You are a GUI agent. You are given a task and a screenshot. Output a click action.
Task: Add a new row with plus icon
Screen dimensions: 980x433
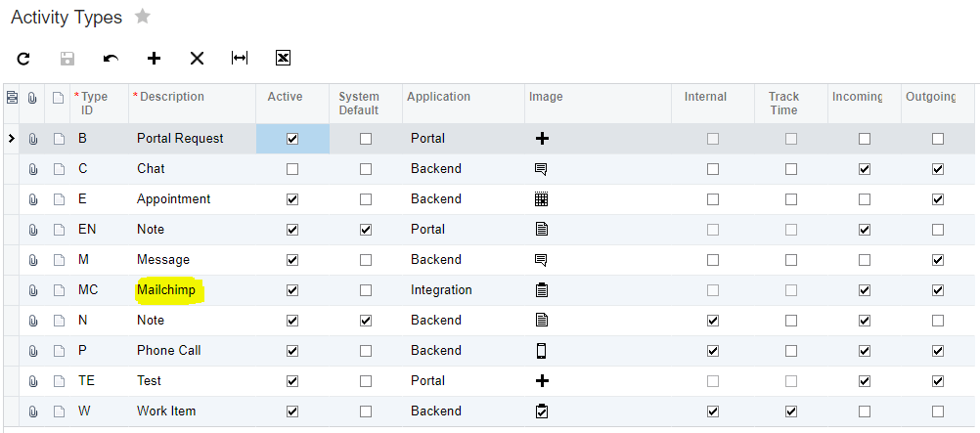(x=154, y=59)
